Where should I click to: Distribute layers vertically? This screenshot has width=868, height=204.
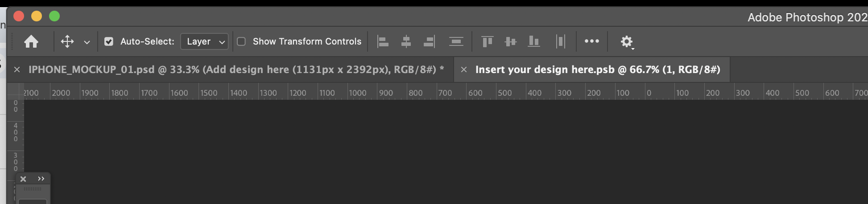click(x=561, y=42)
